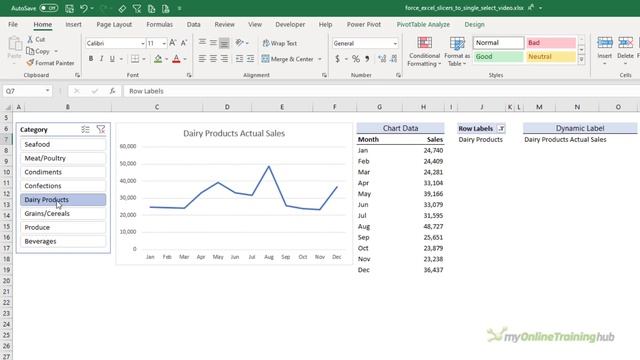Click the Decrease Decimal icon
Screen dimensions: 640x360
pyautogui.click(x=393, y=59)
